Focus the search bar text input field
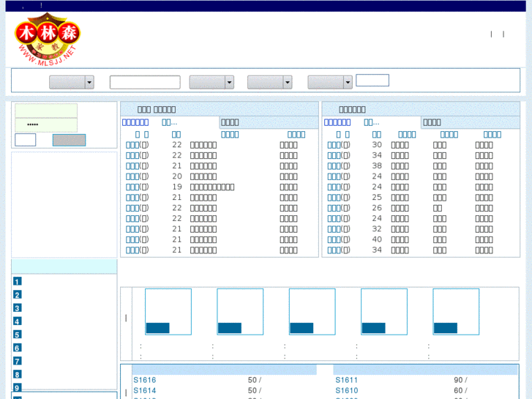 pyautogui.click(x=145, y=83)
